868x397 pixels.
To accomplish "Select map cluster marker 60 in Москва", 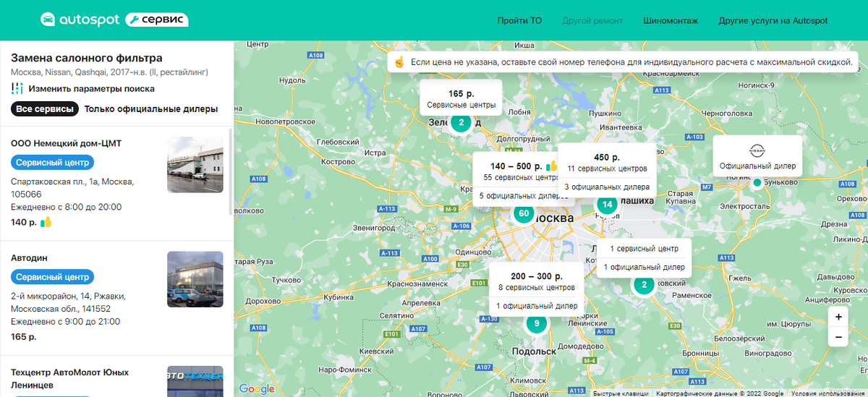I will point(524,213).
